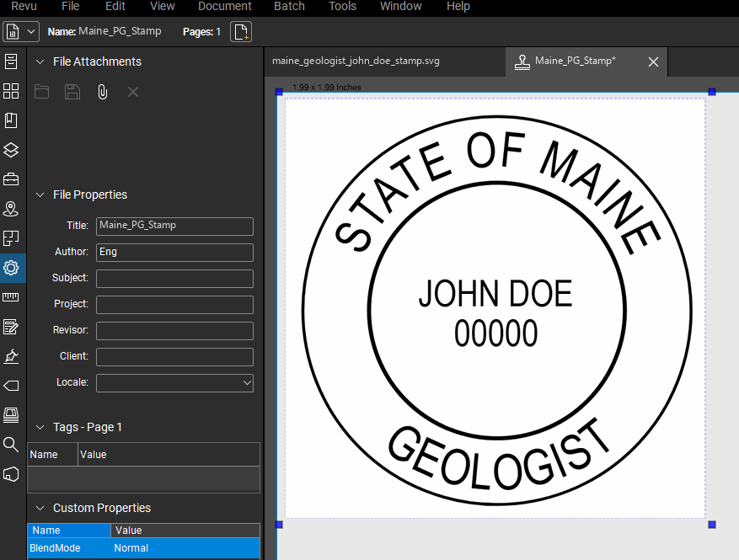The width and height of the screenshot is (739, 560).
Task: Open the Edit menu
Action: 115,6
